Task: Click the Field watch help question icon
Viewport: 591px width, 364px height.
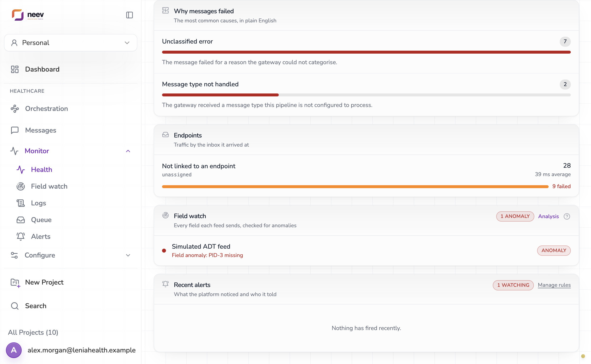Action: 567,216
